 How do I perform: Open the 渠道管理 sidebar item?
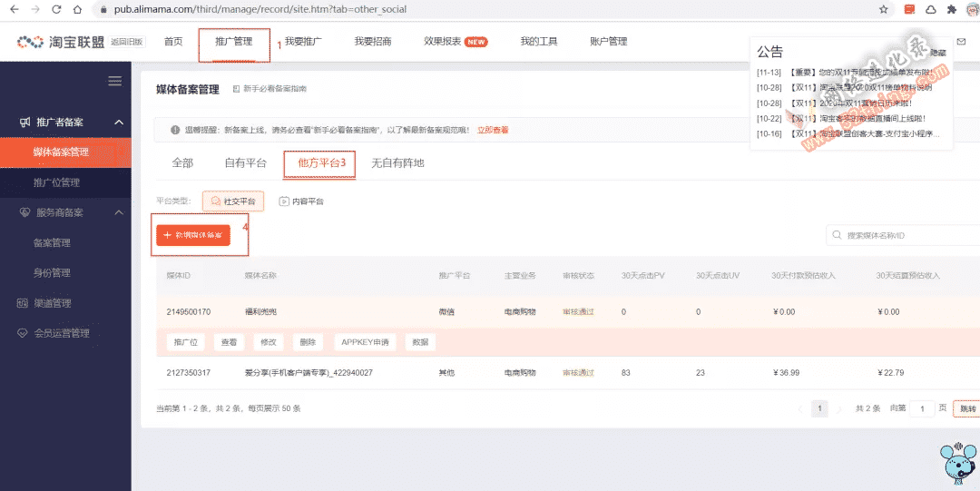(54, 303)
